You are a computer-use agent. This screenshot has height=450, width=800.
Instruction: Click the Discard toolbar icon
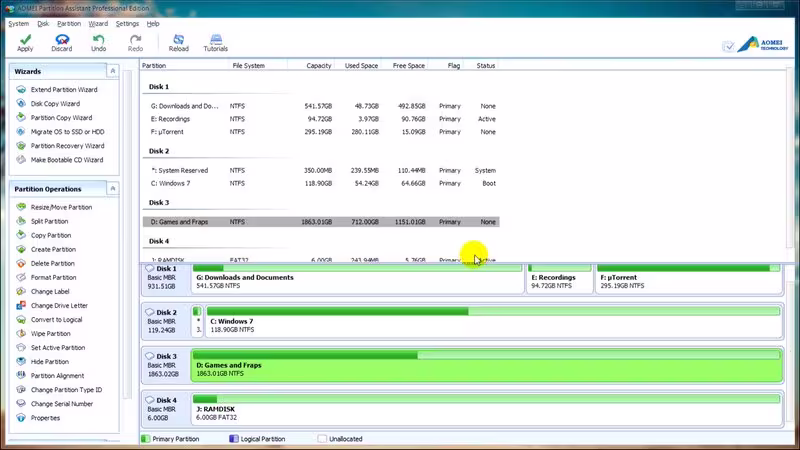click(62, 43)
